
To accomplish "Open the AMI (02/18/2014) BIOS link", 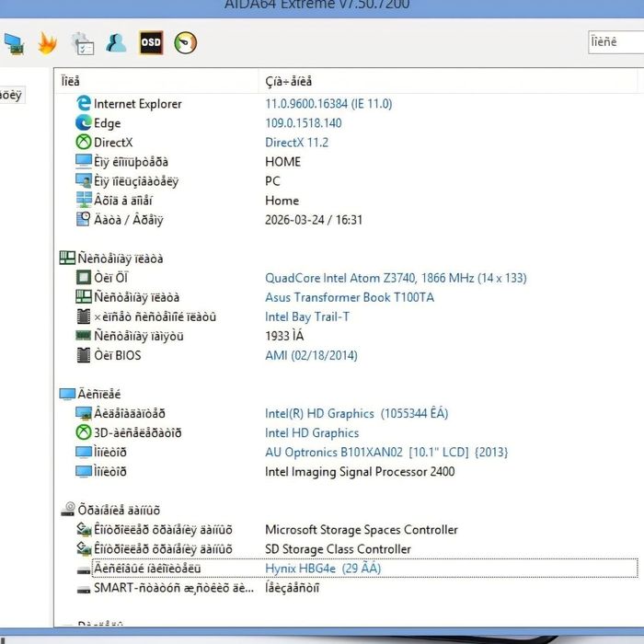I will tap(311, 355).
